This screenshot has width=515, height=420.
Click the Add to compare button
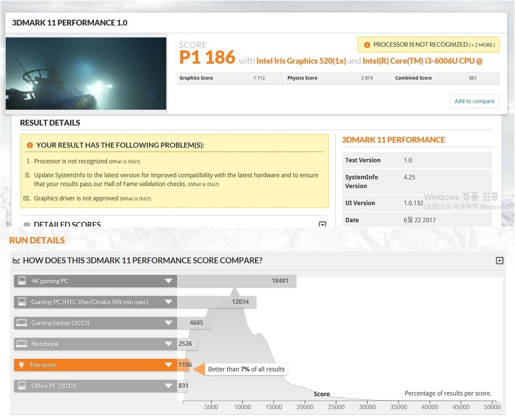[474, 101]
